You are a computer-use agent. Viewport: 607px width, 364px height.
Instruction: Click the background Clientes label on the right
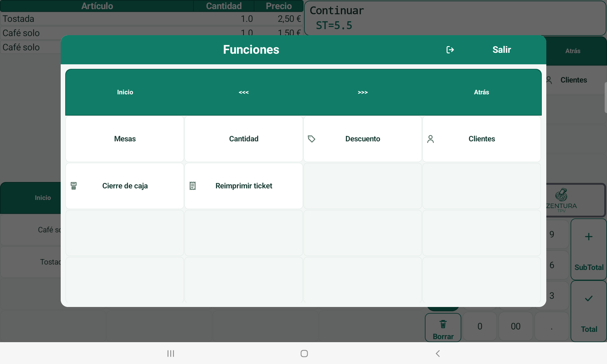[574, 80]
